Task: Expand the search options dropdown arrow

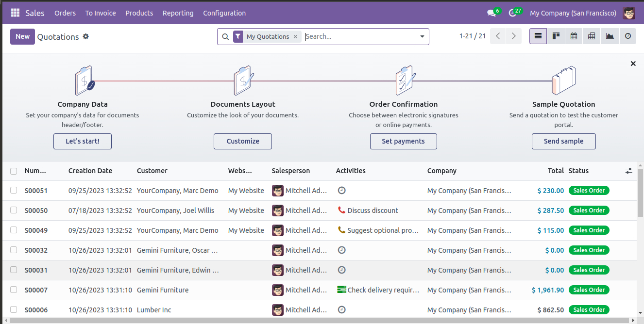Action: tap(422, 36)
